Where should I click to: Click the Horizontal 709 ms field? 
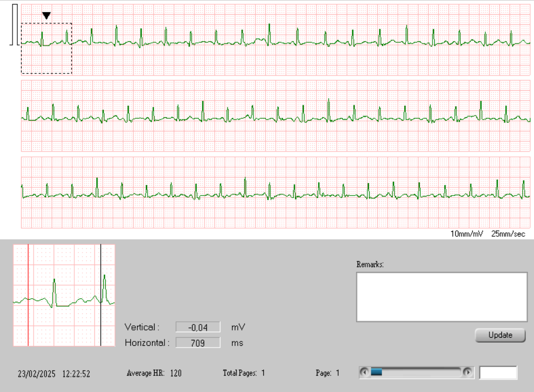pyautogui.click(x=197, y=343)
